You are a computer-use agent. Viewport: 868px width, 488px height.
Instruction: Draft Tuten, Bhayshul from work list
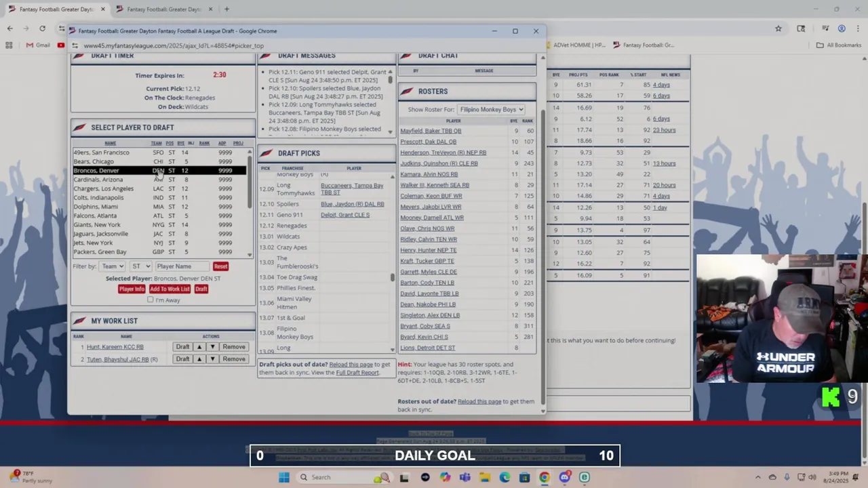click(182, 359)
